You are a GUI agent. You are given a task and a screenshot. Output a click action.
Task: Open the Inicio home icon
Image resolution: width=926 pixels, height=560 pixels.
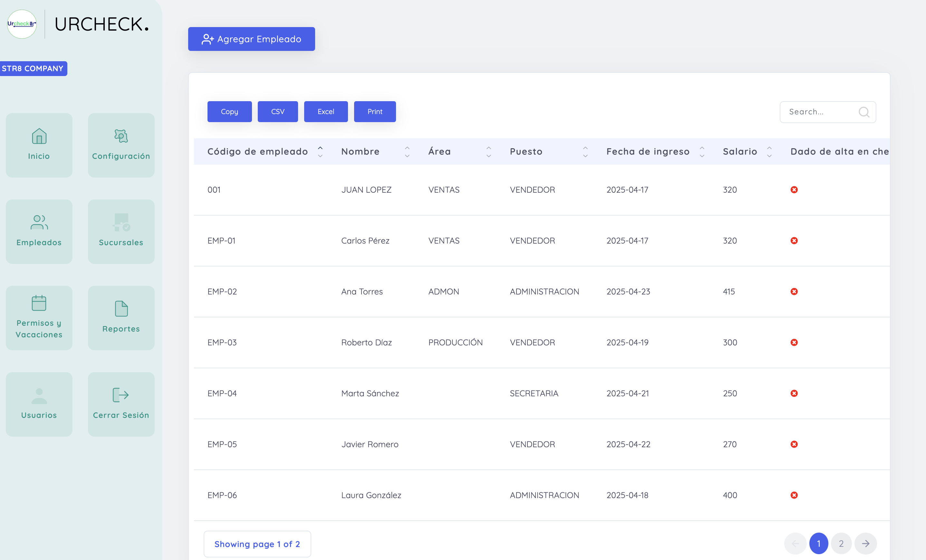(39, 136)
